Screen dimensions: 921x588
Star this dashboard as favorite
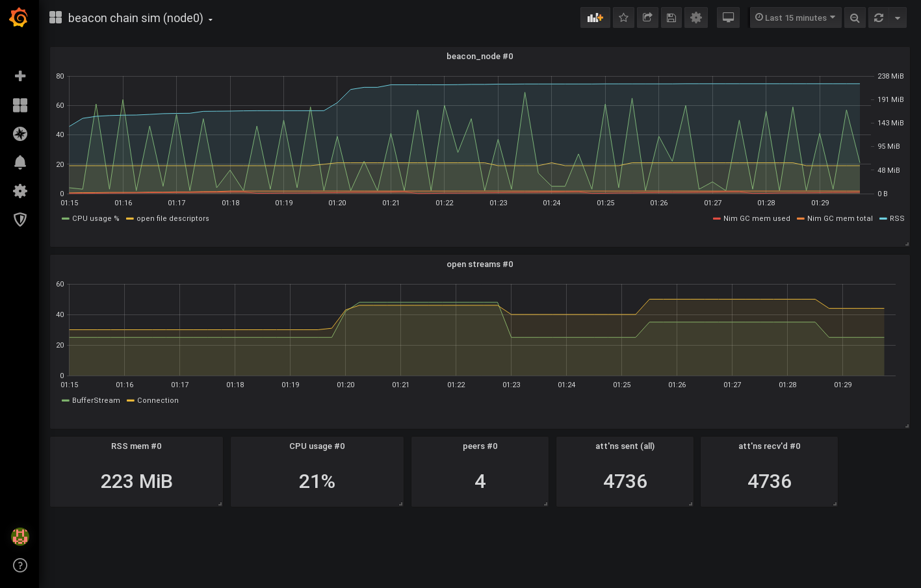tap(623, 18)
